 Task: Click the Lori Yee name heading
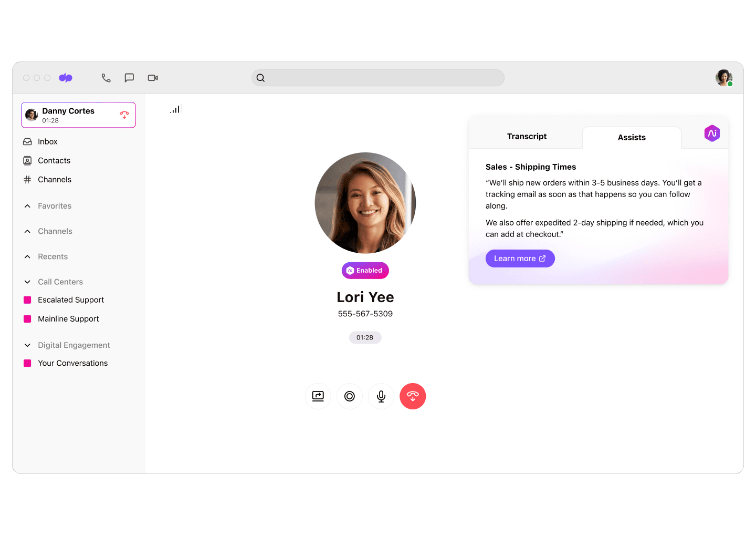click(x=365, y=297)
